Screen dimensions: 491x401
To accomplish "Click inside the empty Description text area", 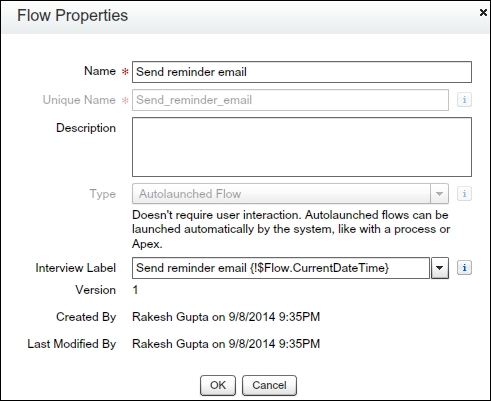I will (302, 147).
